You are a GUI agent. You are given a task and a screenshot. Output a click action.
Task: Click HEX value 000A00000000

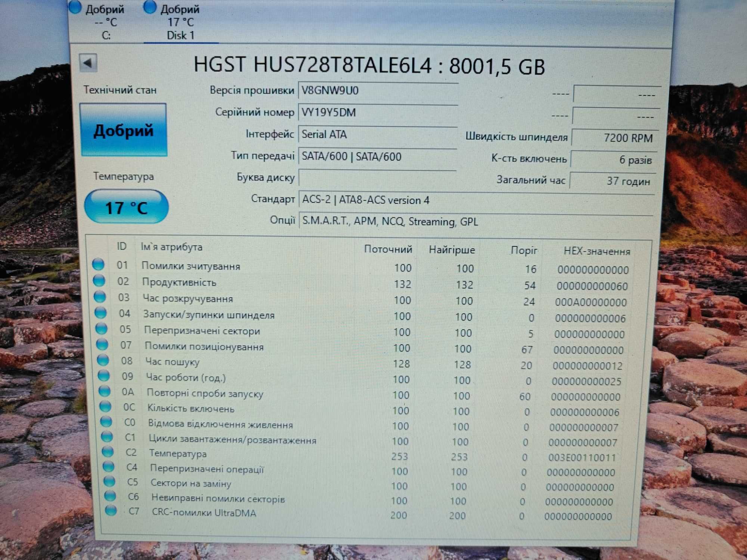point(591,302)
